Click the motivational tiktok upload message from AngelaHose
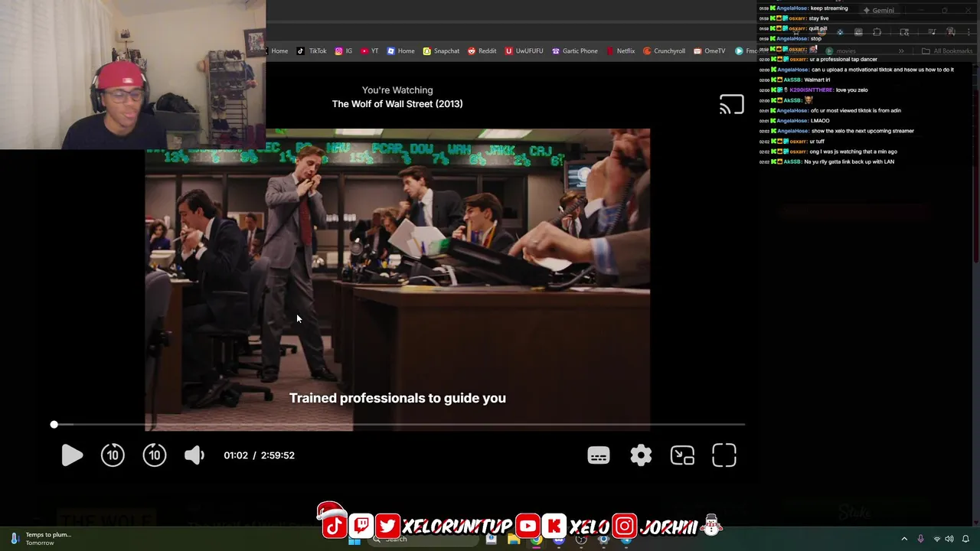This screenshot has height=551, width=980. pos(882,70)
